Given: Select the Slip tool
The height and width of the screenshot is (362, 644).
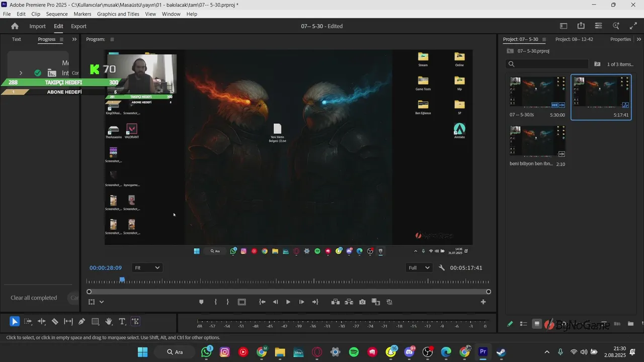Looking at the screenshot, I should [x=68, y=322].
